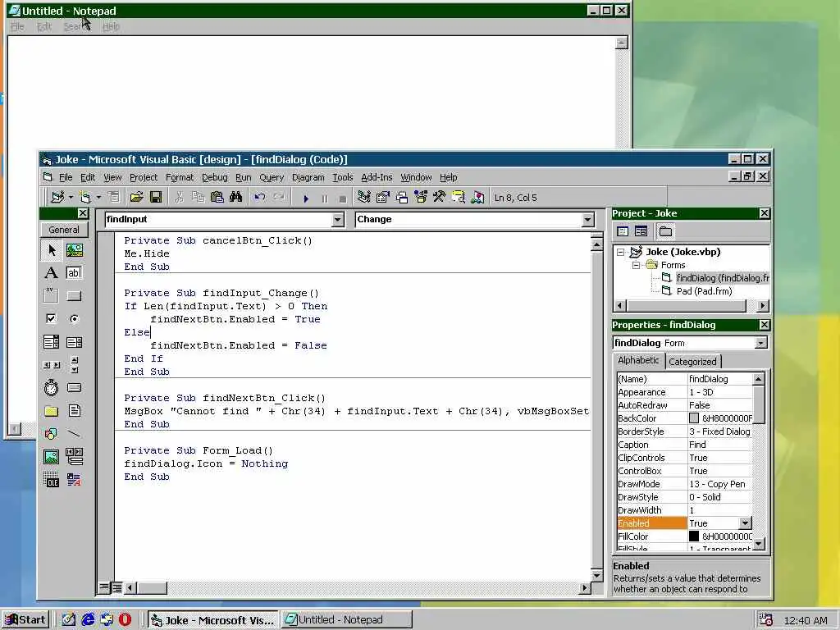Click the Caption property value Find
The image size is (840, 630).
pyautogui.click(x=720, y=445)
